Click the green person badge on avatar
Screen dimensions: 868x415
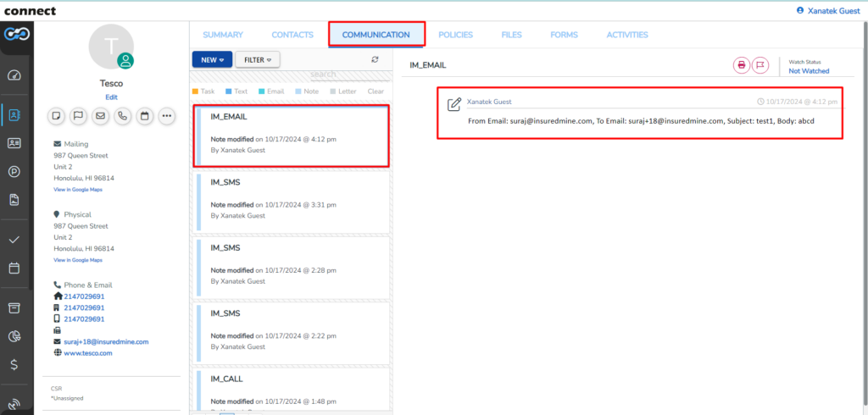pyautogui.click(x=126, y=61)
